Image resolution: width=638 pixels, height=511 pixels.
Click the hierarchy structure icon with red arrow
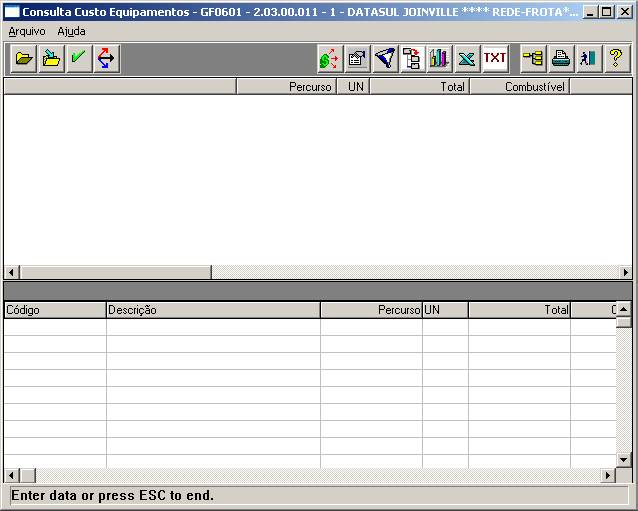[412, 59]
